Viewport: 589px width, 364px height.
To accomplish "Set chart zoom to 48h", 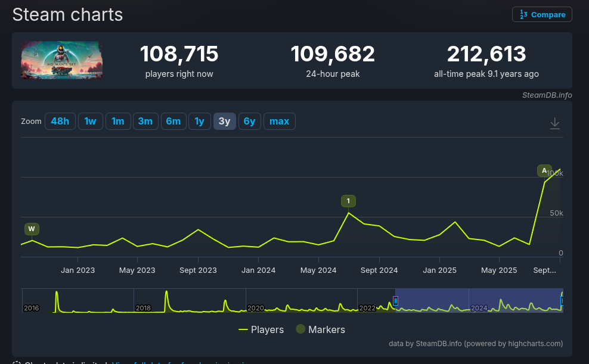I will [x=60, y=121].
